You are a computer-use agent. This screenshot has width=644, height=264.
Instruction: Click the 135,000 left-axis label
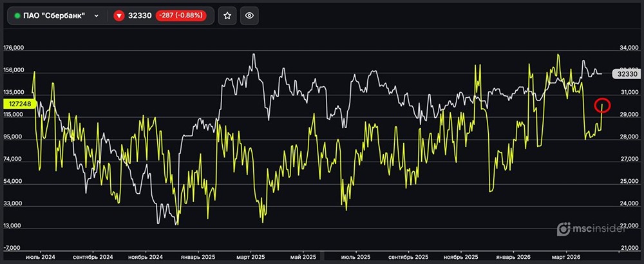[14, 93]
